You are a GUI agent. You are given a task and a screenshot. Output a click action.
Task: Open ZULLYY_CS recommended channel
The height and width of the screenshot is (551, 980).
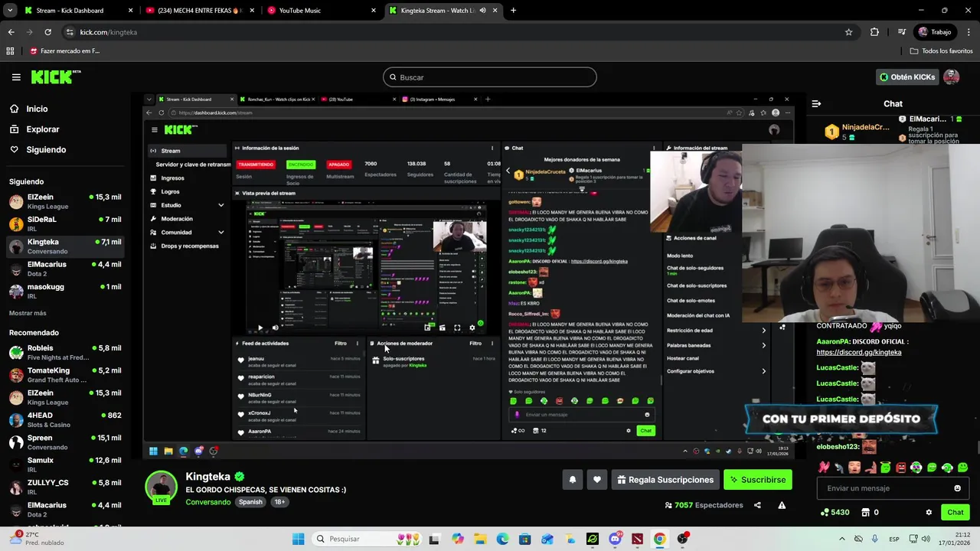(x=65, y=487)
